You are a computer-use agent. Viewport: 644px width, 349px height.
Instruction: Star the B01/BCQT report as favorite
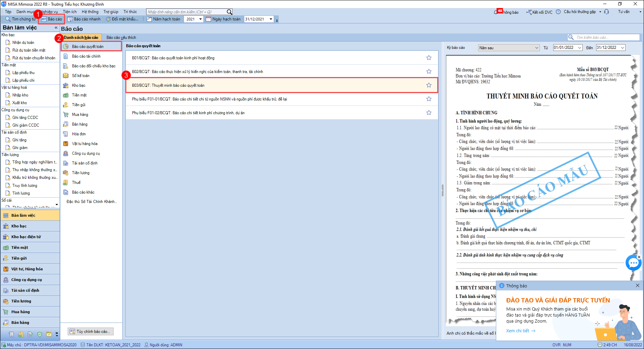coord(429,58)
